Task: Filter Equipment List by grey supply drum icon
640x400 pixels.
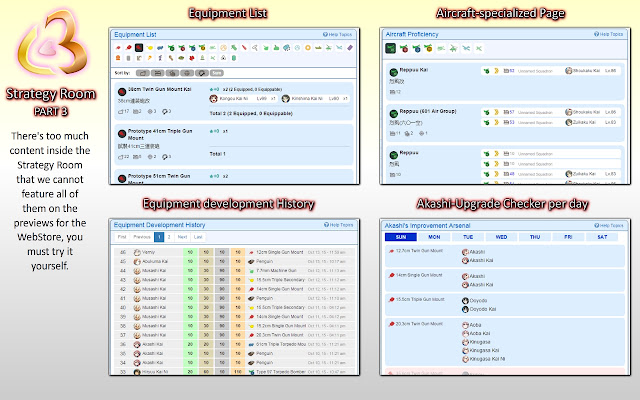Action: click(128, 58)
